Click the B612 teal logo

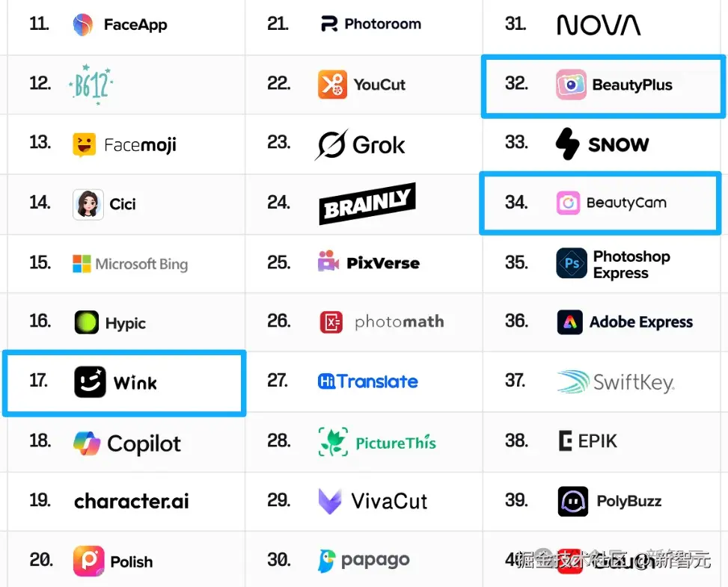[x=91, y=83]
